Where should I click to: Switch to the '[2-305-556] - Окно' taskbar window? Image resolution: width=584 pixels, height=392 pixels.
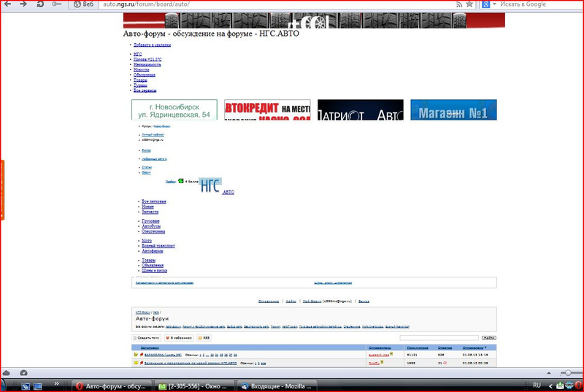point(194,386)
